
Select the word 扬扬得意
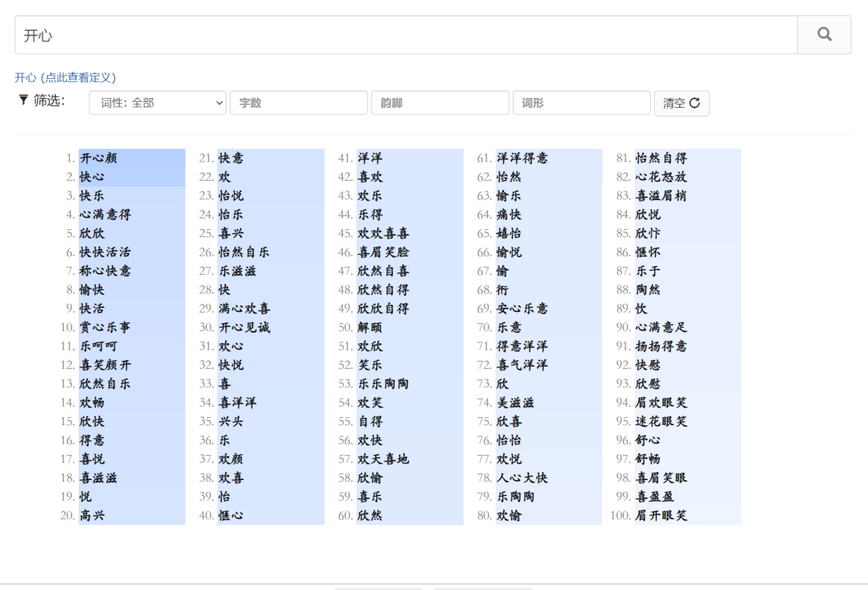661,346
